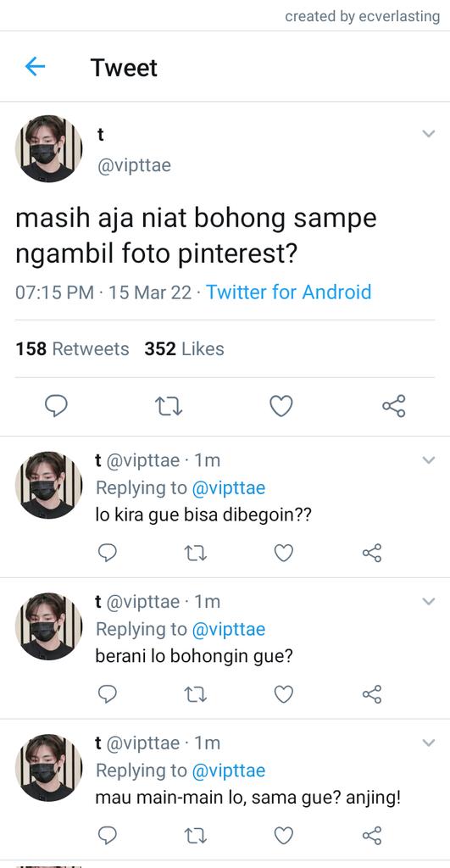
Task: Open main tweet options chevron
Action: pos(429,133)
